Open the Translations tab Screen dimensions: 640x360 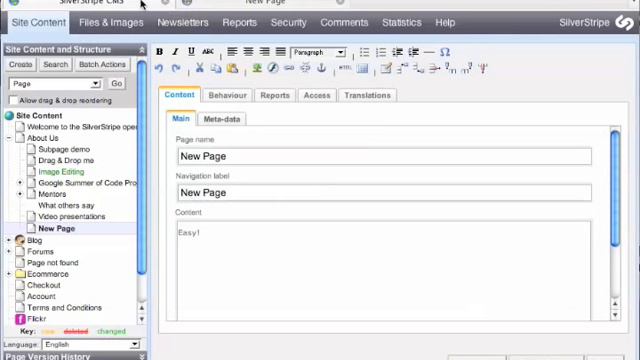coord(367,95)
